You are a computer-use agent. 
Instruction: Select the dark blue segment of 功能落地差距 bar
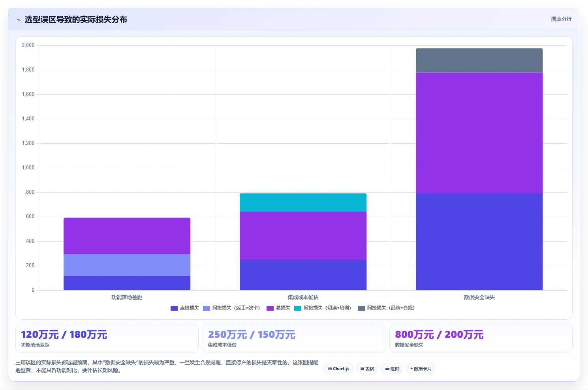[127, 283]
